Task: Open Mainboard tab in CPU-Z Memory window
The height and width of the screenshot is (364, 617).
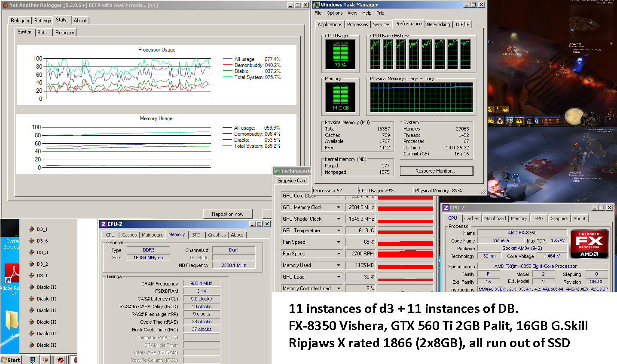Action: [153, 235]
